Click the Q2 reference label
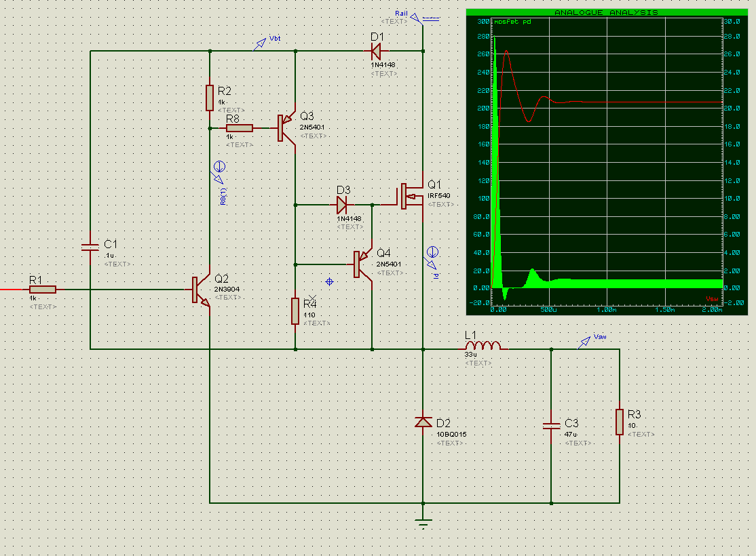 coord(221,279)
